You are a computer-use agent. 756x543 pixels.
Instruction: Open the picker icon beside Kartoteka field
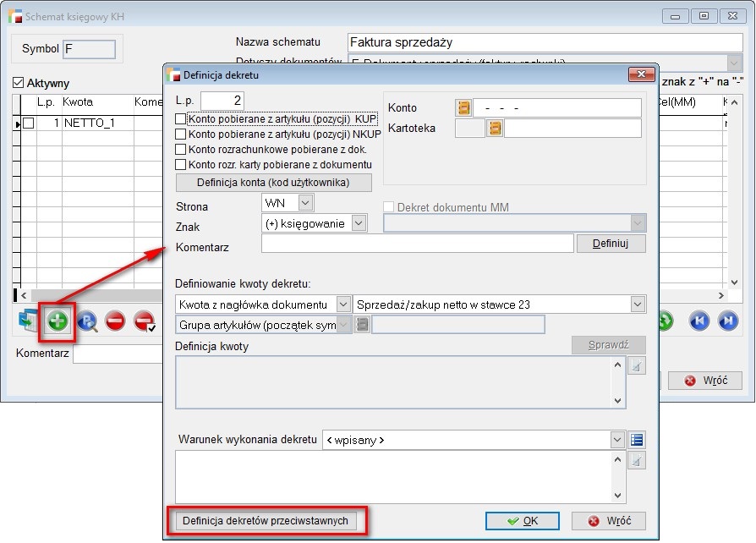point(495,129)
